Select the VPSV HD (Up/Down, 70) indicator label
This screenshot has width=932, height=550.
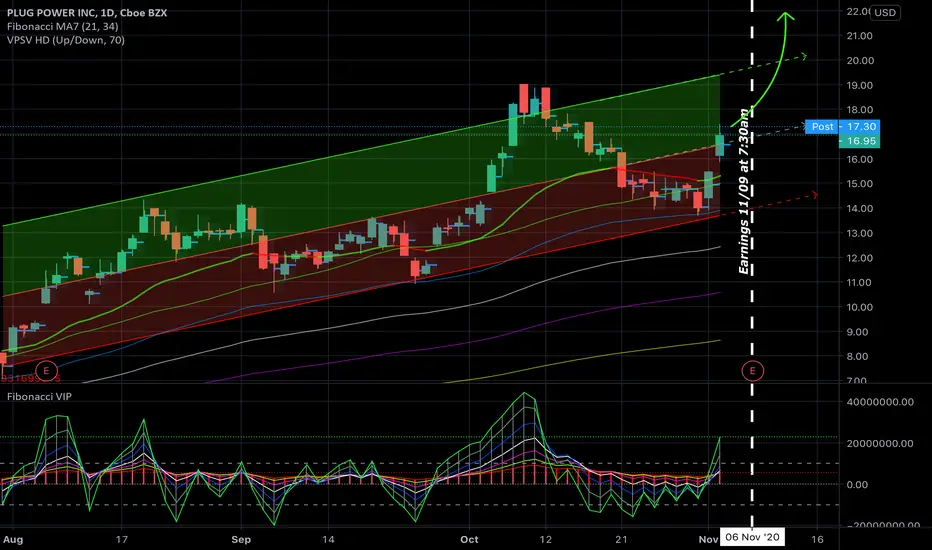(x=66, y=40)
